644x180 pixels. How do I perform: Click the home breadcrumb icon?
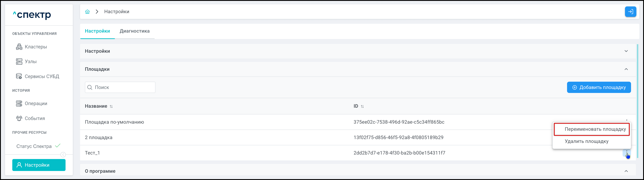(x=87, y=12)
